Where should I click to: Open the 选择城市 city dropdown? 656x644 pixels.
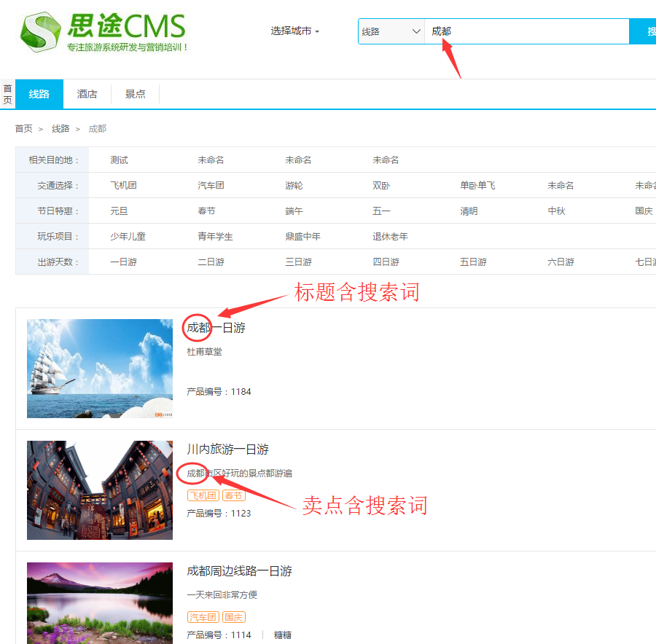(x=294, y=31)
